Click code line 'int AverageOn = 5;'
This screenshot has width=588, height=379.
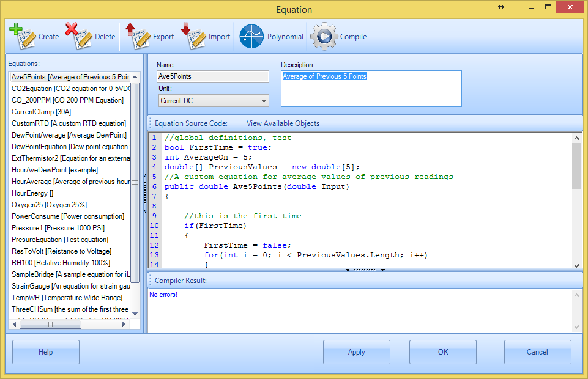tap(208, 157)
